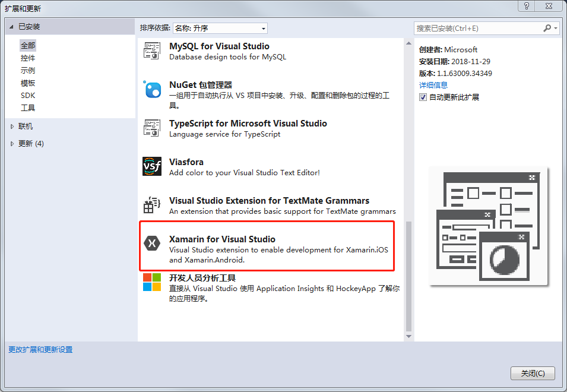The height and width of the screenshot is (392, 567).
Task: Expand the 更新 (4) section
Action: pos(29,143)
